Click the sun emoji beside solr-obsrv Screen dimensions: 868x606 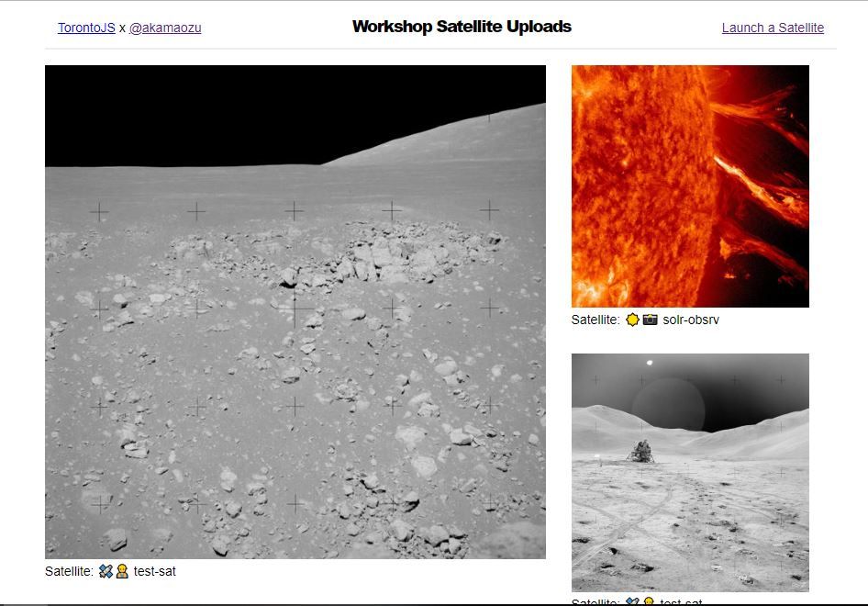coord(632,320)
